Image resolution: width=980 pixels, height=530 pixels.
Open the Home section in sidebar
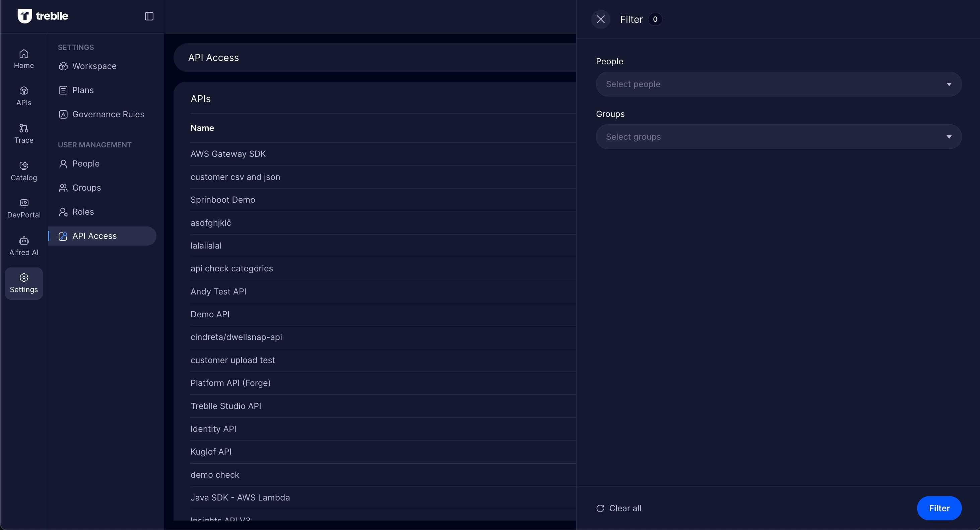(23, 59)
